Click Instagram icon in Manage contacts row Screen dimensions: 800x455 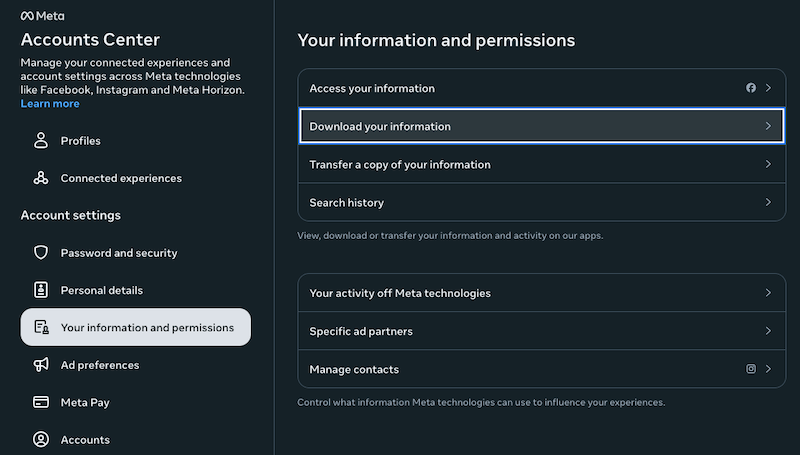[751, 369]
